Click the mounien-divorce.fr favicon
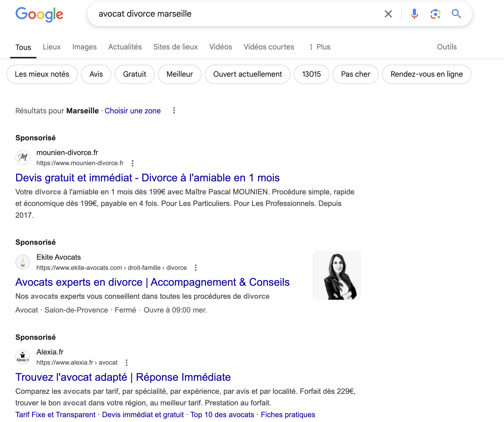Viewport: 504px width, 422px height. 23,158
